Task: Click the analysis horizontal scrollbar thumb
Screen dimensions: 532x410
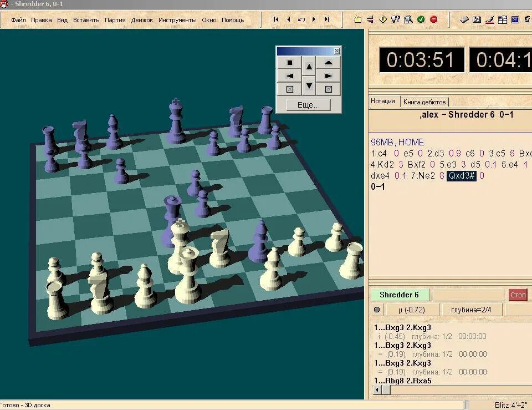Action: coord(386,389)
